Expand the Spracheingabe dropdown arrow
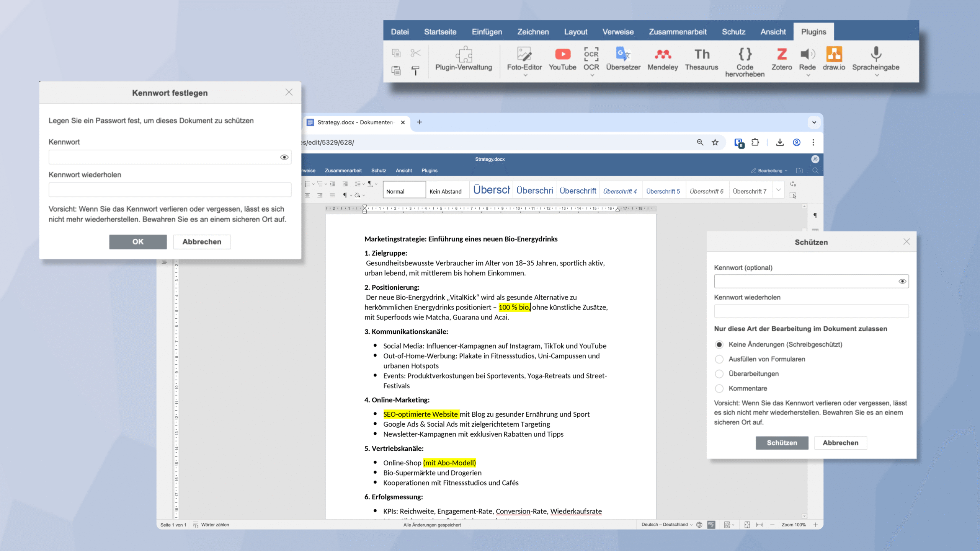Image resolution: width=980 pixels, height=551 pixels. click(x=877, y=75)
